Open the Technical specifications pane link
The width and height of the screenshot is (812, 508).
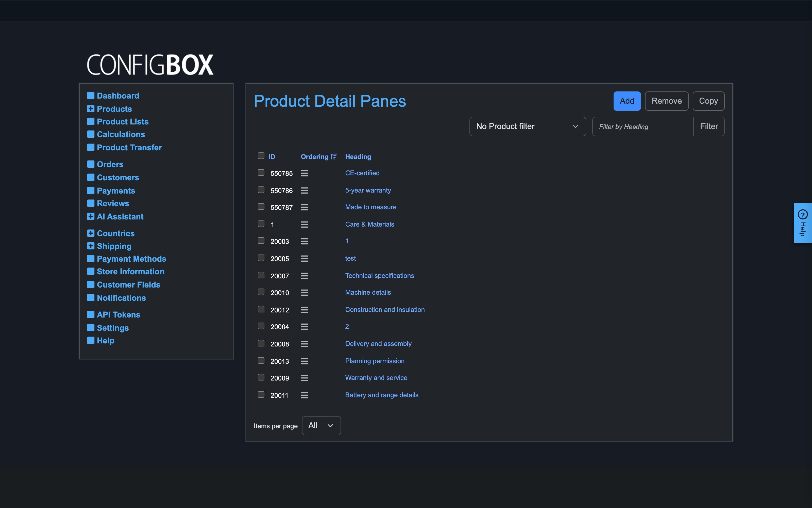pos(380,276)
